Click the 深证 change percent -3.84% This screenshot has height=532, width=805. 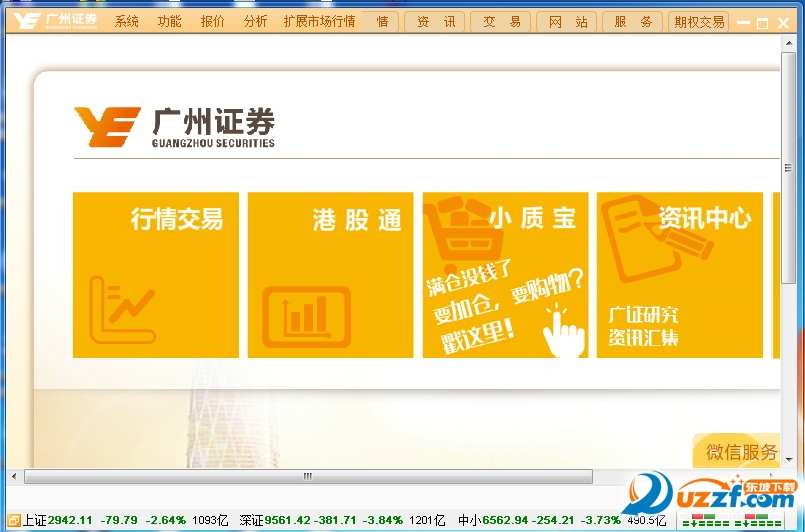[382, 520]
